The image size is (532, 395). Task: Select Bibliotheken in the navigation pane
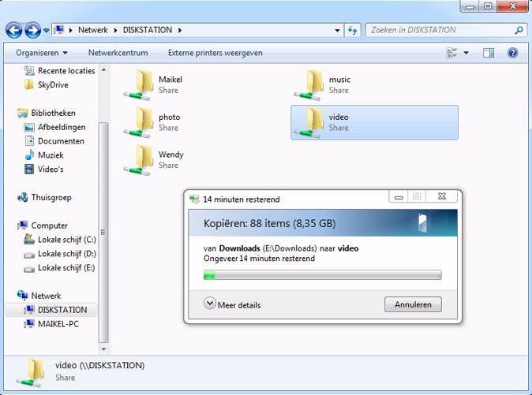click(x=47, y=113)
